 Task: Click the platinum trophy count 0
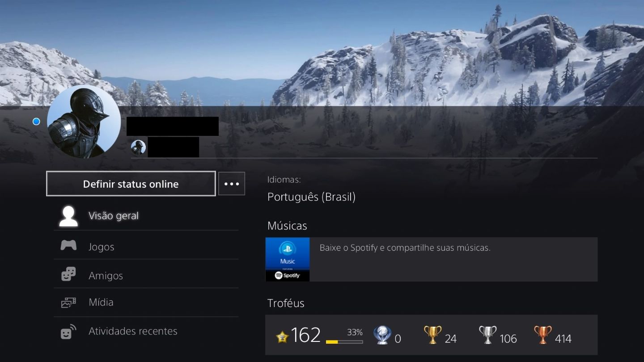tap(398, 339)
